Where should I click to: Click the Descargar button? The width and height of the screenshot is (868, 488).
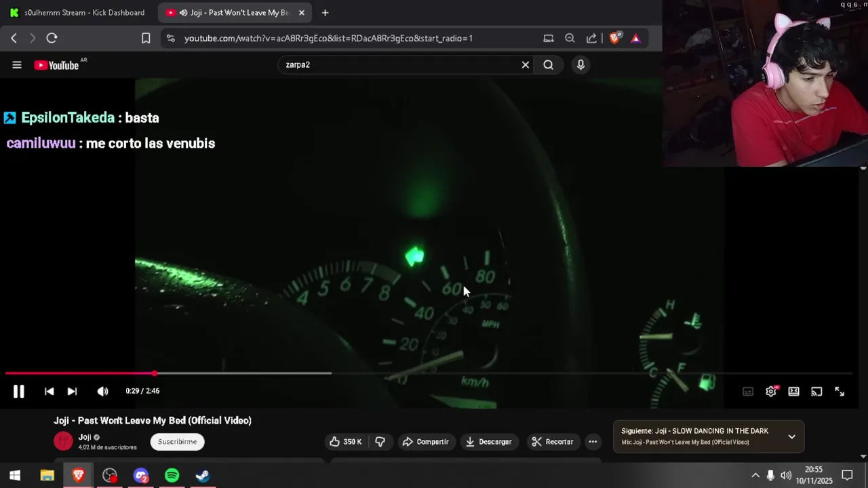point(488,442)
